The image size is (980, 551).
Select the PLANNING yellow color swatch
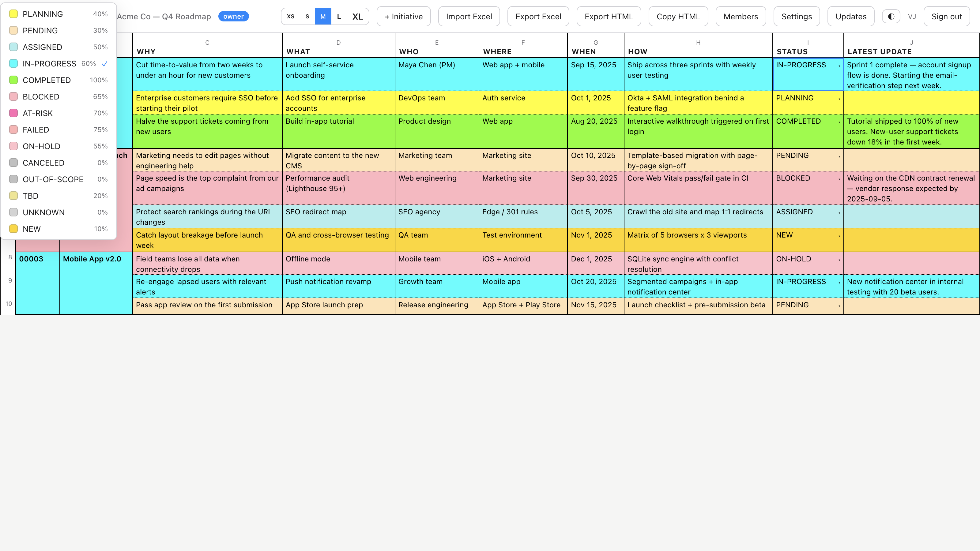tap(13, 14)
